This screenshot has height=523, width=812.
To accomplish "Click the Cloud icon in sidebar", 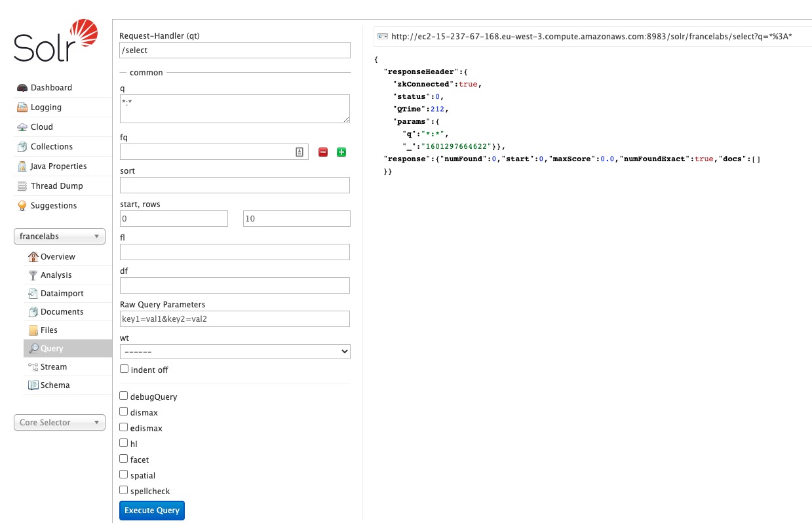I will coord(22,127).
